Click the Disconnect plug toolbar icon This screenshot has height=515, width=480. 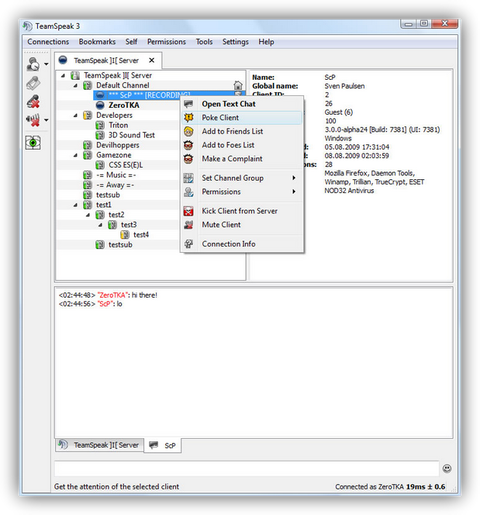click(x=33, y=83)
